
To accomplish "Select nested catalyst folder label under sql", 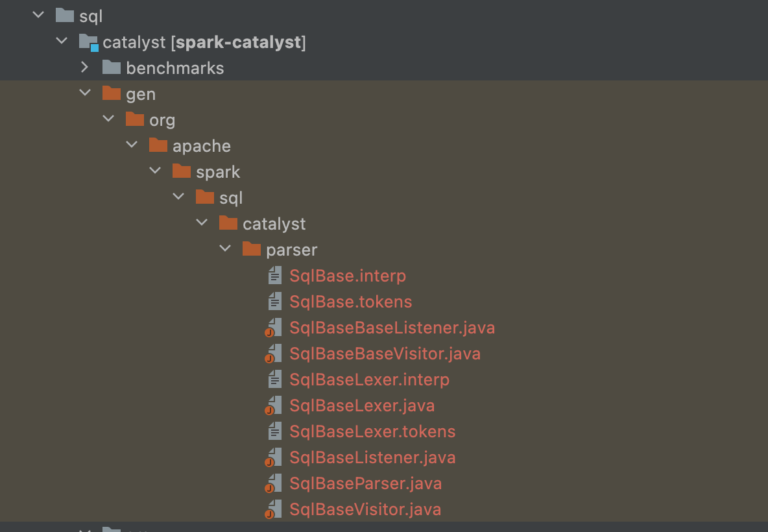I will pyautogui.click(x=274, y=224).
